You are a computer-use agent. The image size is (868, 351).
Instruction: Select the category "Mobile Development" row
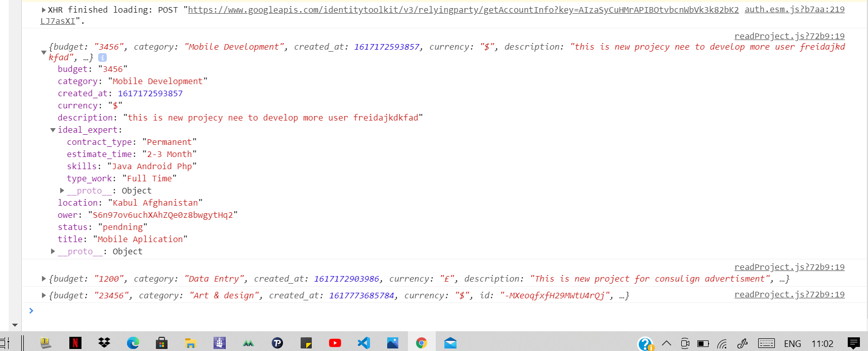click(x=133, y=81)
